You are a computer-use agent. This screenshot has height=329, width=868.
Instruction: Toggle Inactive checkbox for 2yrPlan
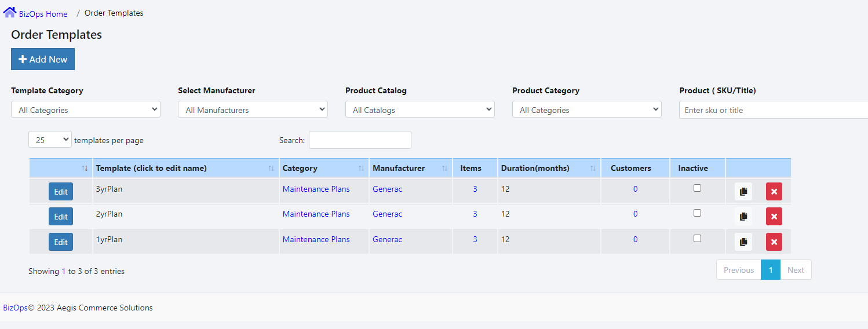tap(697, 213)
